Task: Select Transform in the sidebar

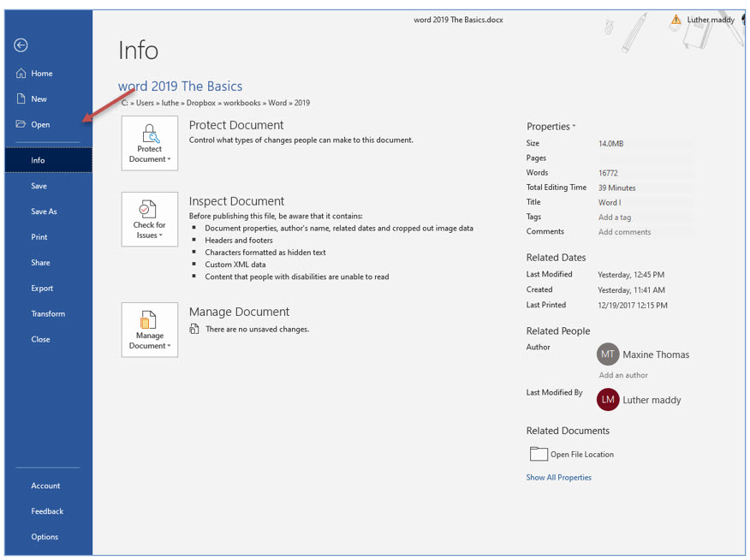Action: click(x=48, y=313)
